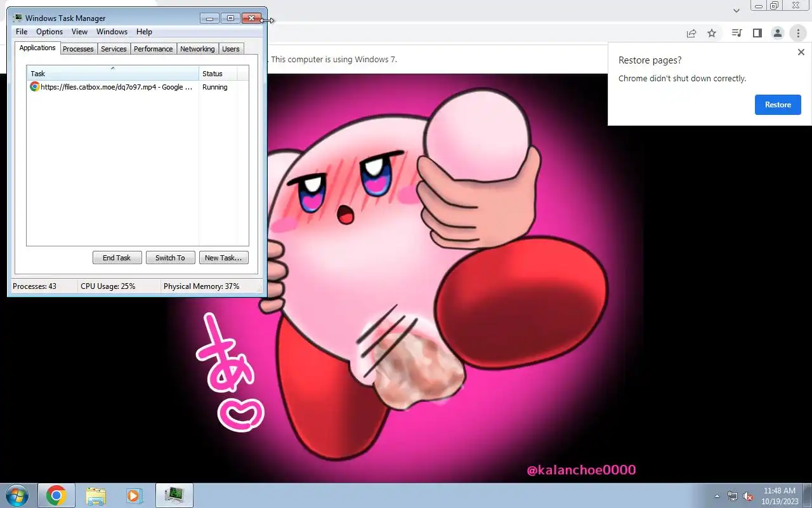Click Chrome's share this page icon
This screenshot has height=508, width=812.
pos(691,33)
